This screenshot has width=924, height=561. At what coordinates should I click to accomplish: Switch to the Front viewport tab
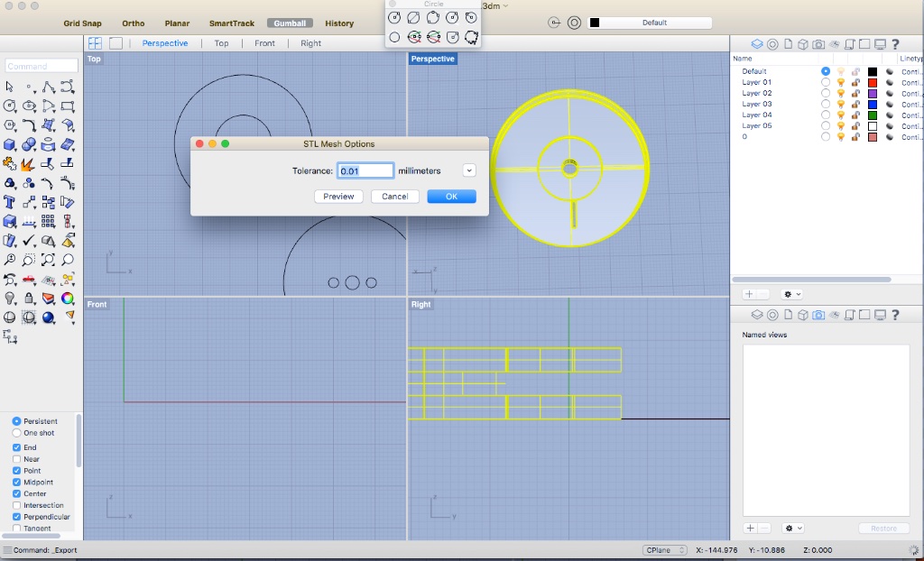click(x=264, y=43)
